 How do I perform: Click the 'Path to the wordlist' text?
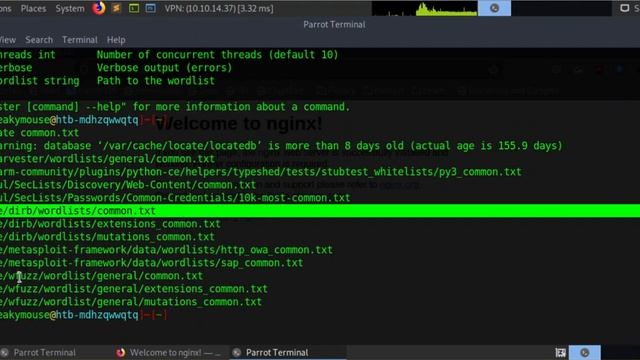click(x=156, y=81)
